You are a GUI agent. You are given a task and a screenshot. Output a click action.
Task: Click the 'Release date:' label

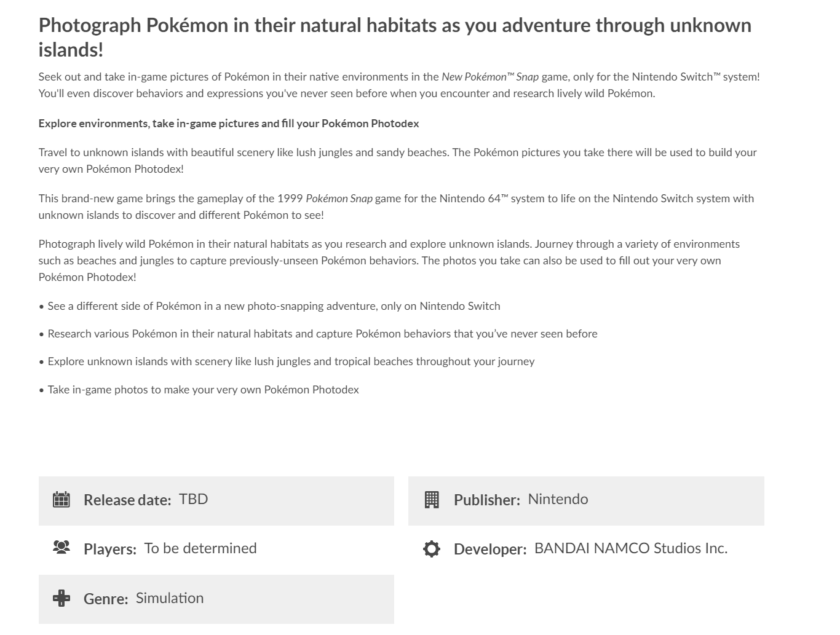click(127, 500)
